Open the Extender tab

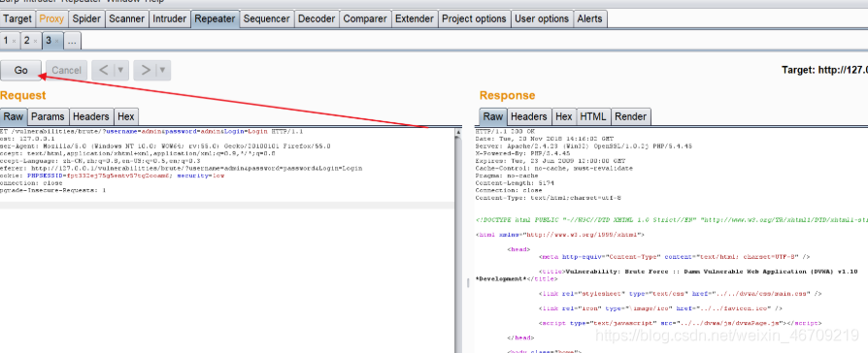click(x=415, y=18)
